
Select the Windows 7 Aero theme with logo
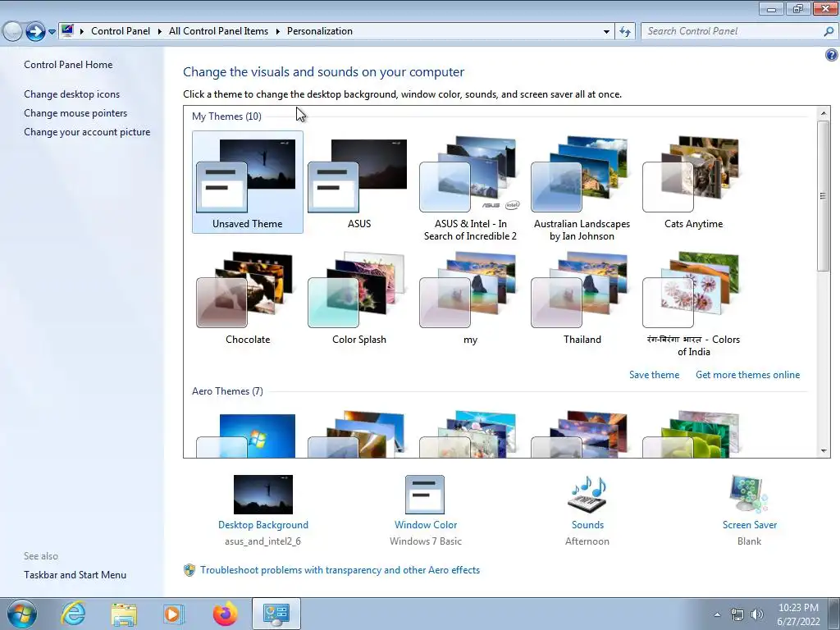pyautogui.click(x=247, y=435)
